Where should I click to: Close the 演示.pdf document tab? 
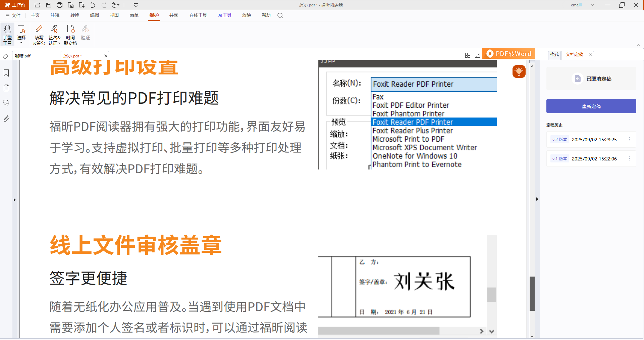pyautogui.click(x=106, y=56)
